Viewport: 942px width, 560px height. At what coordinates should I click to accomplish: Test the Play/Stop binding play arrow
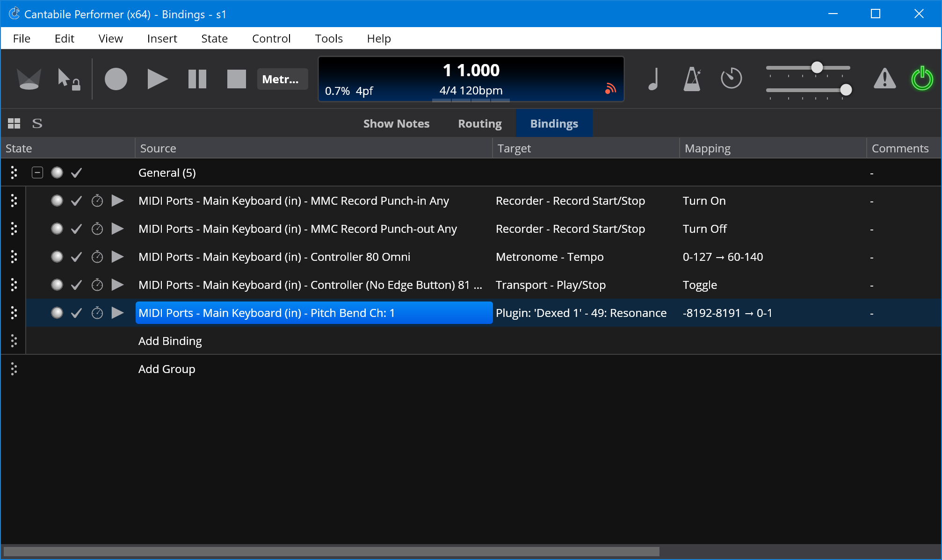point(117,285)
